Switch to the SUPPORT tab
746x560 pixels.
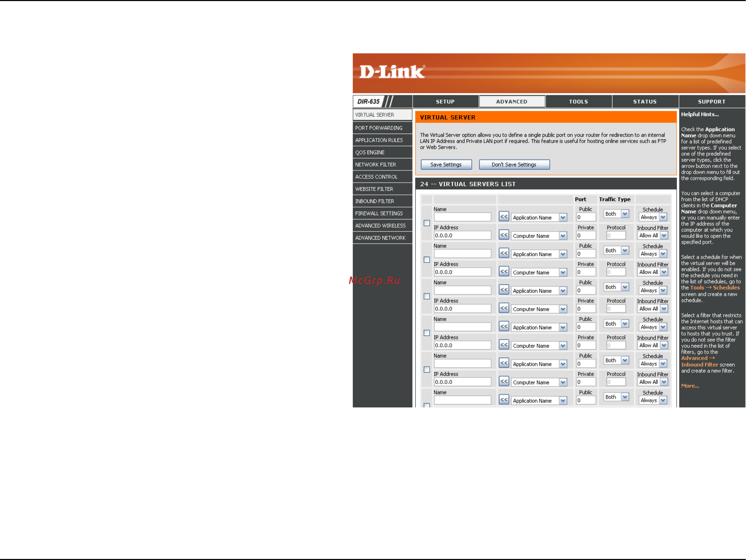point(712,102)
